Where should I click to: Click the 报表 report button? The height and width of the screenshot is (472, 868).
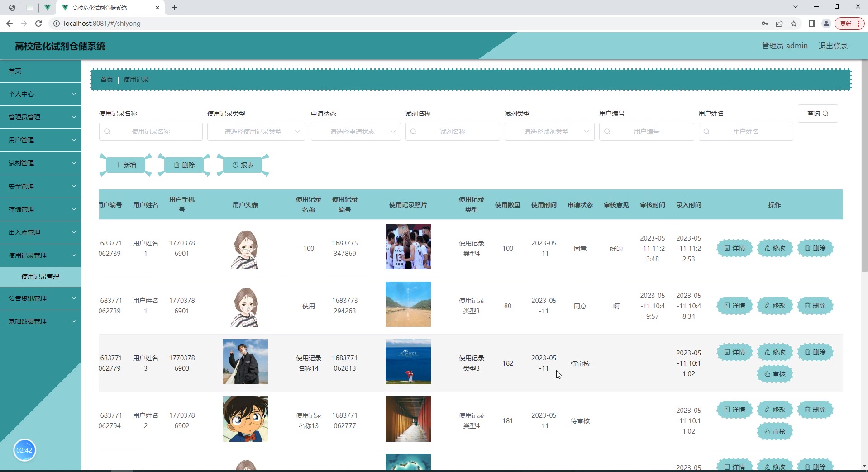(243, 165)
